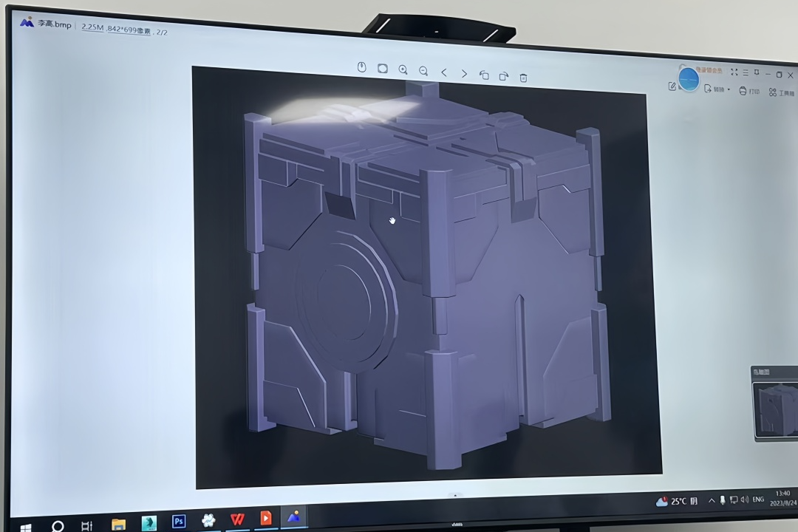Go to the next image

click(464, 73)
